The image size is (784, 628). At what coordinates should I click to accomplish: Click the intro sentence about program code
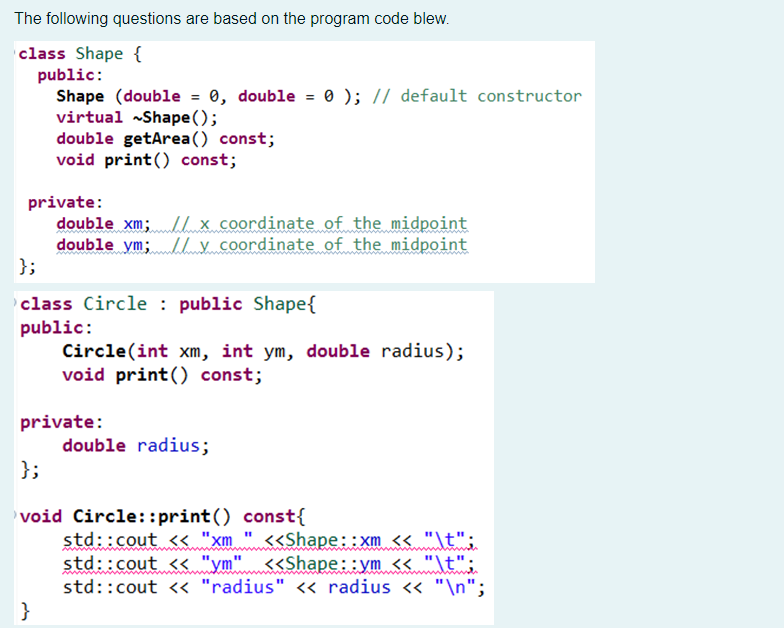(232, 18)
